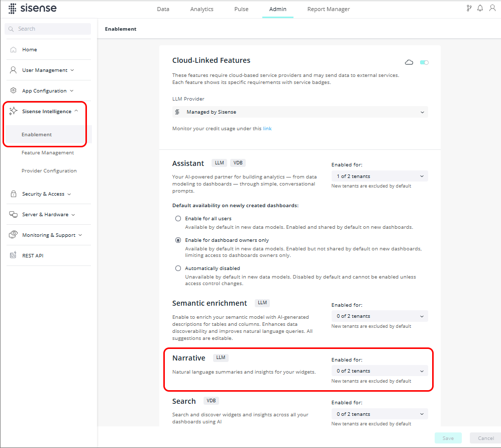This screenshot has width=501, height=448.
Task: Click the App Configuration gear icon
Action: (14, 91)
